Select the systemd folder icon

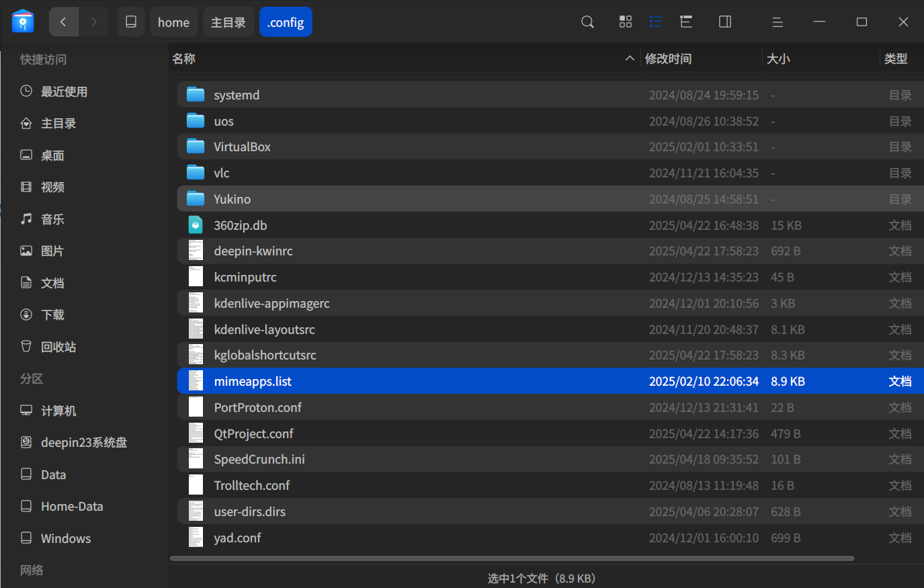pyautogui.click(x=196, y=95)
